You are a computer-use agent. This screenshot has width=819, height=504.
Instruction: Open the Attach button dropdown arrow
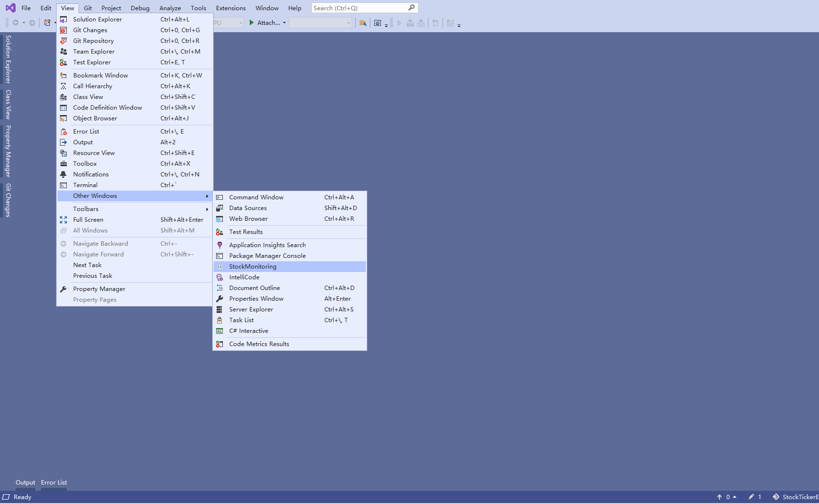(x=284, y=23)
